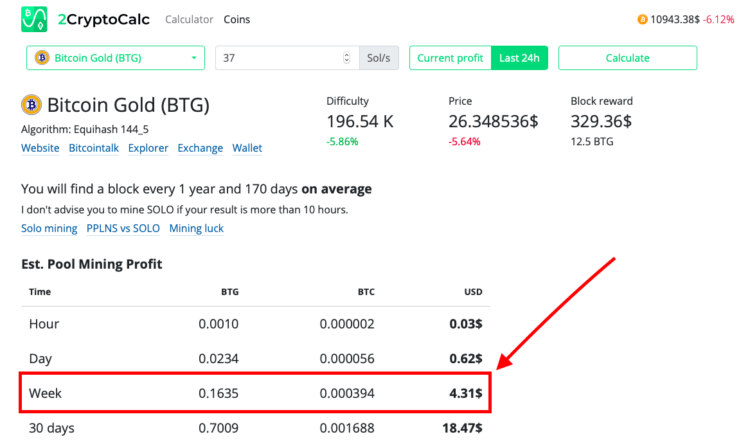Click the 30 days BTC value 0.001688
Viewport: 750px width, 448px height.
click(347, 428)
